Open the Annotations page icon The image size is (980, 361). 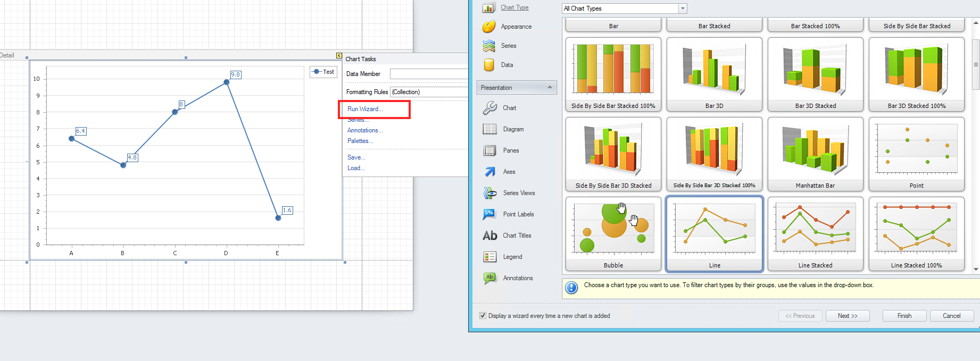pos(489,278)
